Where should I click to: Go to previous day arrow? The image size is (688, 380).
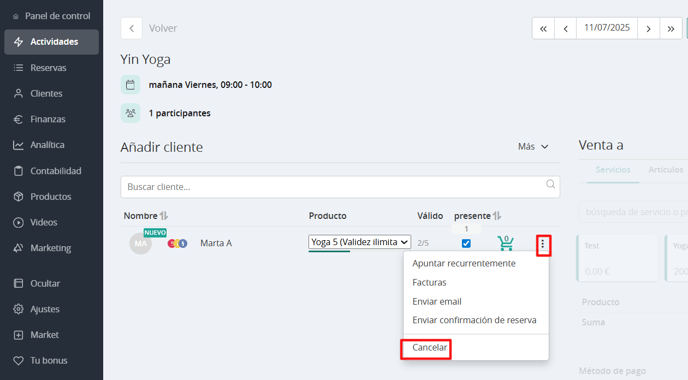point(566,29)
